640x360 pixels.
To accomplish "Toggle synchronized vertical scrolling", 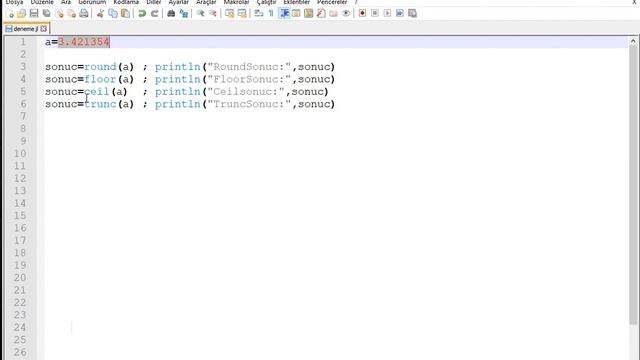I will coord(229,13).
